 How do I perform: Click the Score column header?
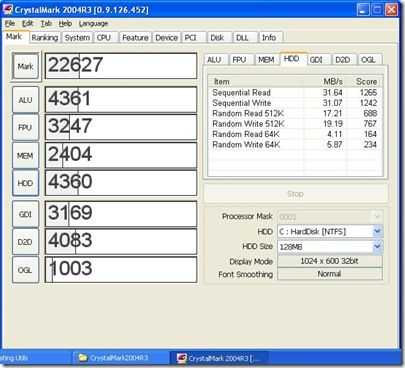pos(364,81)
